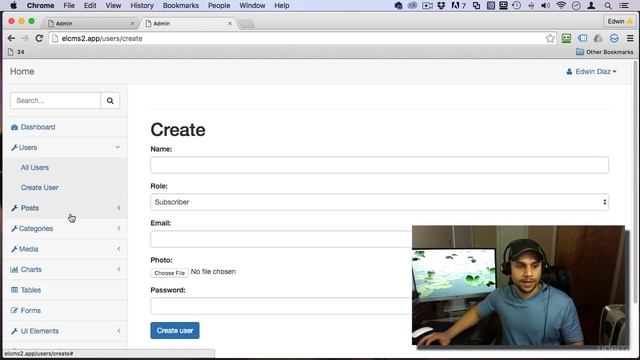Viewport: 640px width, 360px height.
Task: Click the Edwin profile button in Chrome
Action: [619, 21]
